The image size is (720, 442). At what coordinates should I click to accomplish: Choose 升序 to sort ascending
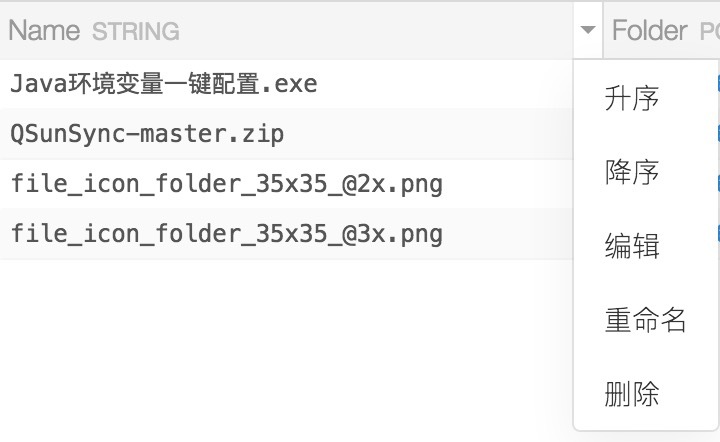[632, 98]
